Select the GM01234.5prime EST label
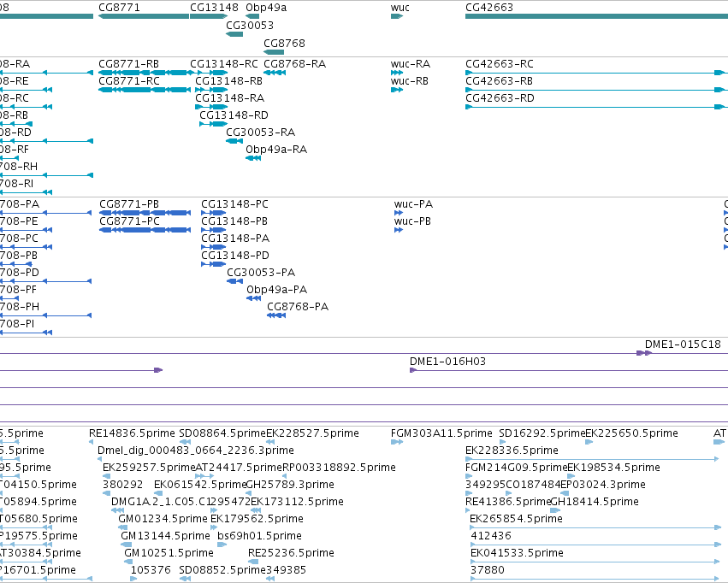This screenshot has height=583, width=728. [x=163, y=519]
